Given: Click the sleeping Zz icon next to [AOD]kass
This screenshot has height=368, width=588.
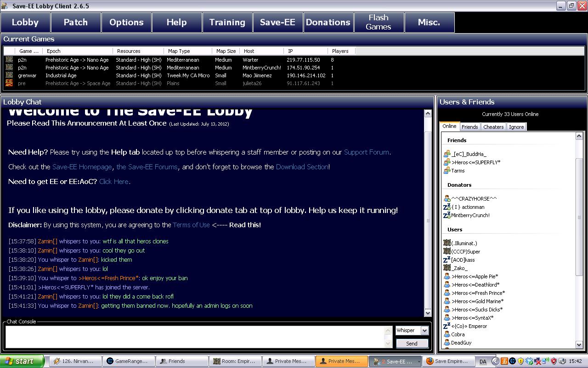Looking at the screenshot, I should (x=447, y=260).
